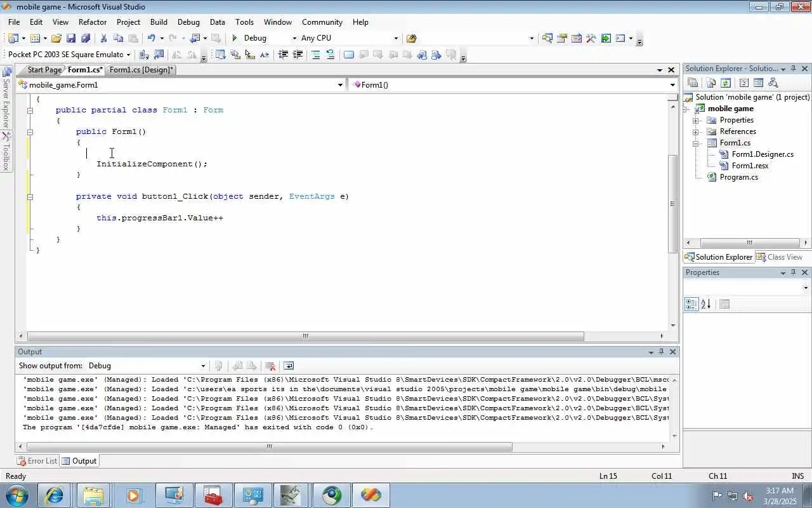
Task: Toggle auto-hide pin on the Properties panel
Action: click(794, 272)
